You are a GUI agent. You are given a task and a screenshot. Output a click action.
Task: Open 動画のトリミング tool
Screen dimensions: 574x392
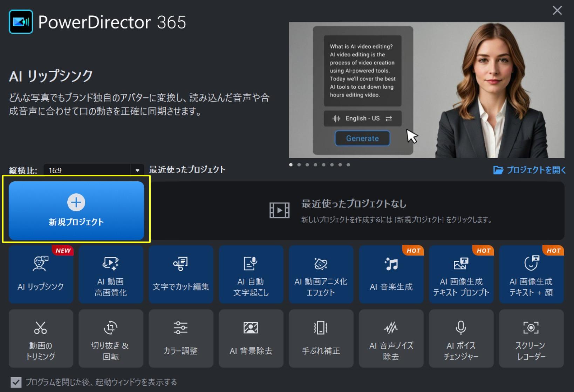pyautogui.click(x=41, y=338)
